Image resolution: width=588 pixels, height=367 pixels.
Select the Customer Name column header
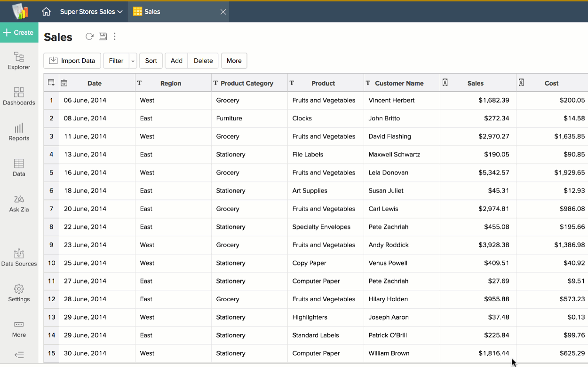coord(399,83)
